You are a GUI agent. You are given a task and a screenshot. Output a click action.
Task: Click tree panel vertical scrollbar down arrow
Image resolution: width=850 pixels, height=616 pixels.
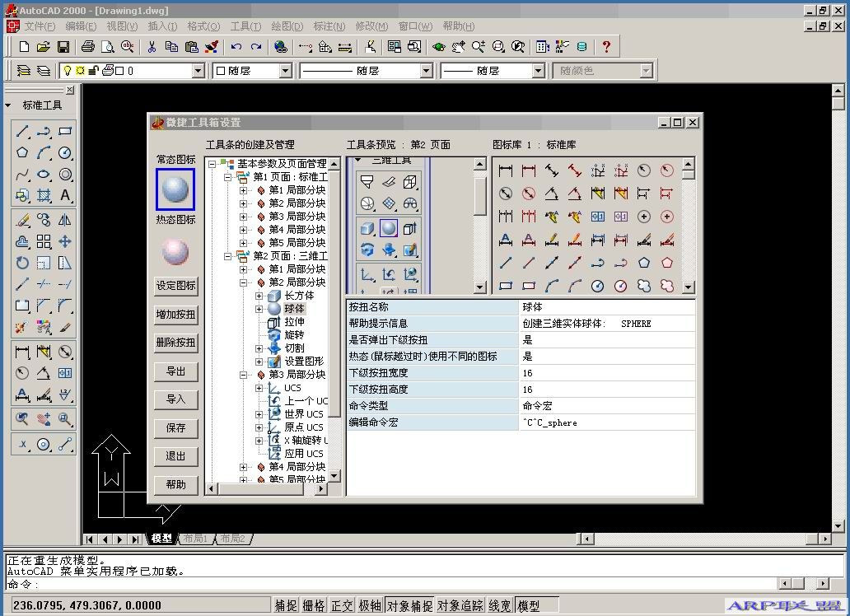pos(334,476)
